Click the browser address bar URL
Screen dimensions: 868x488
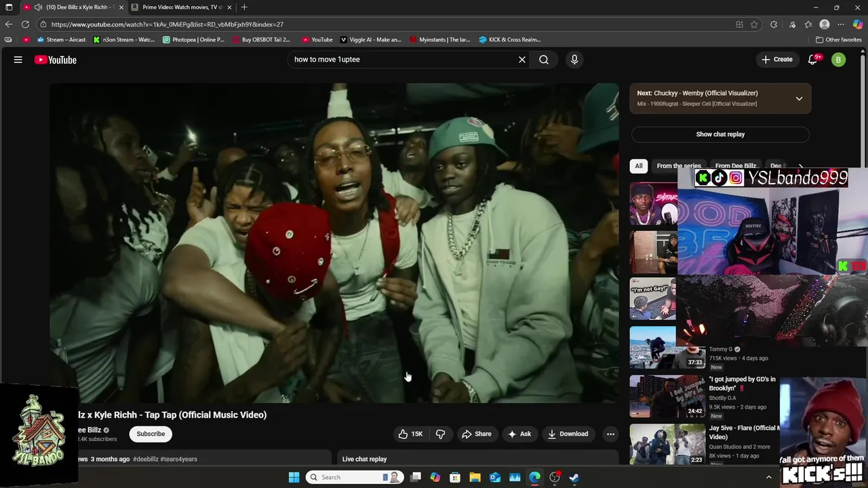coord(167,24)
